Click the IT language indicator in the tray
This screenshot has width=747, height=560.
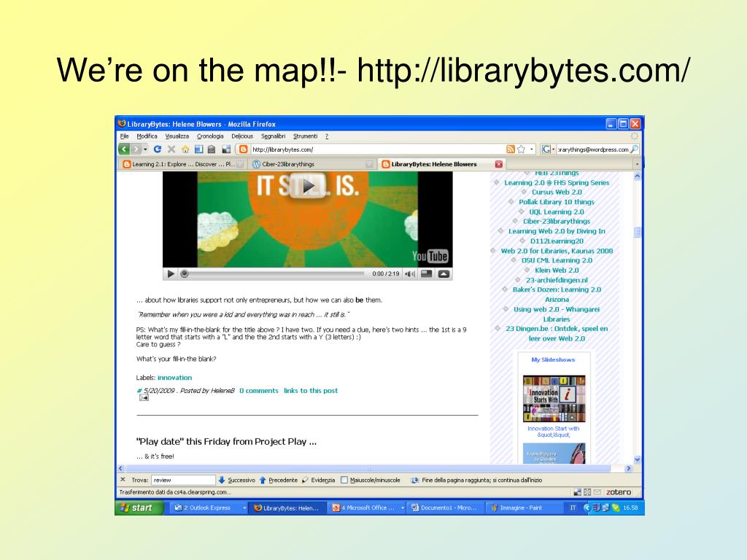click(573, 507)
